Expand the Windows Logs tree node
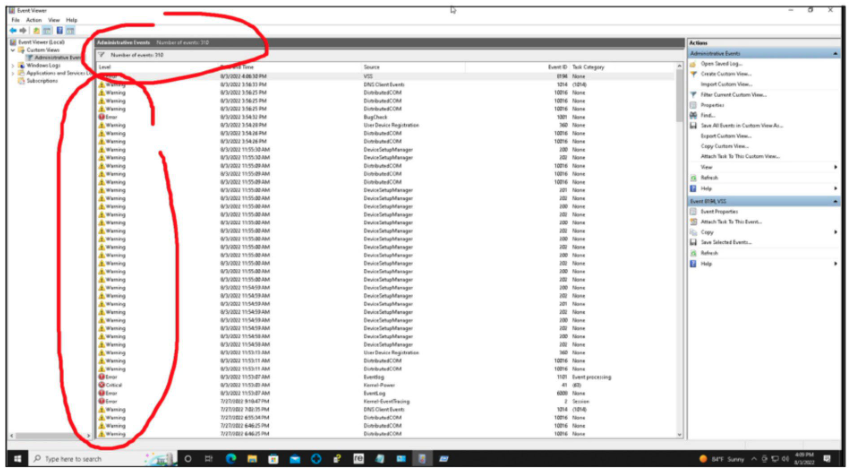This screenshot has height=471, width=851. click(13, 65)
